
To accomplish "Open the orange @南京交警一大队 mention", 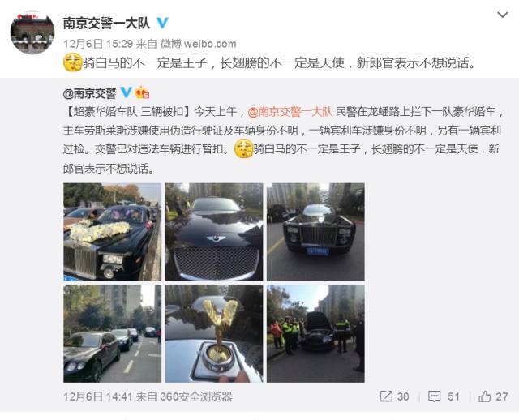I will tap(290, 112).
